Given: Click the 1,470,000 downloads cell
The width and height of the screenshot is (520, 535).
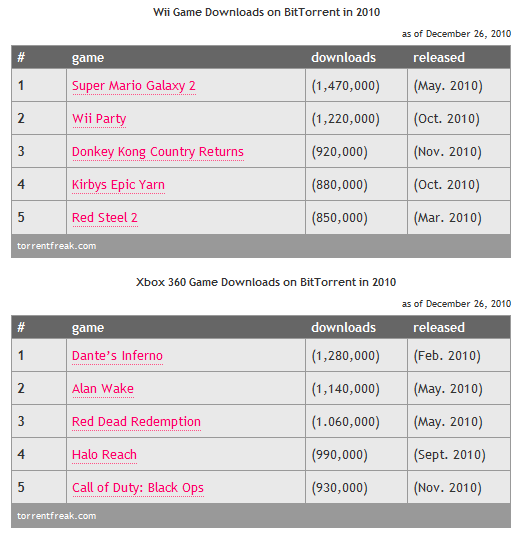Looking at the screenshot, I should 356,85.
